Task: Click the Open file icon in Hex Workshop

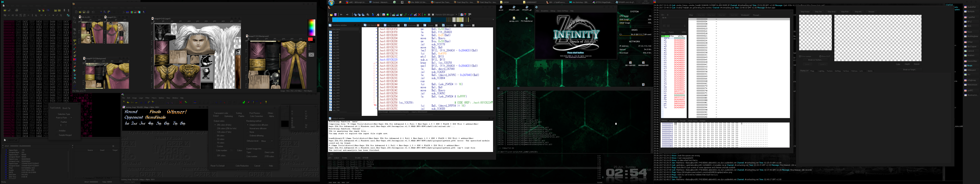Action: click(5, 10)
